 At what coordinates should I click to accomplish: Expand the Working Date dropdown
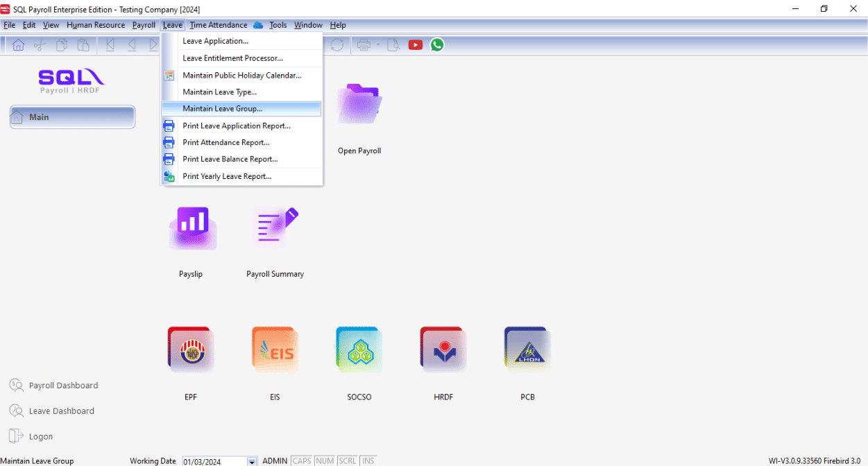coord(252,461)
